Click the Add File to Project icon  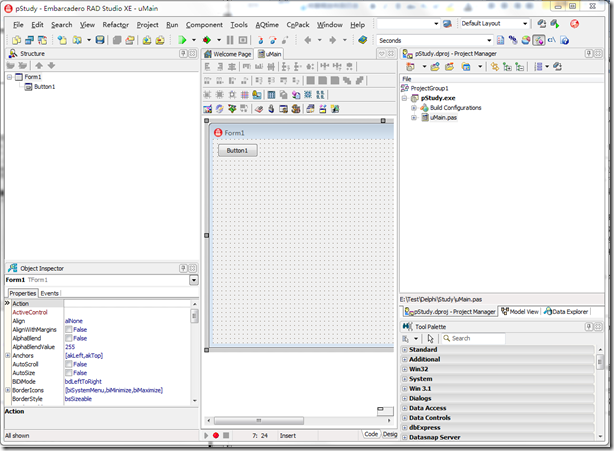pos(147,40)
